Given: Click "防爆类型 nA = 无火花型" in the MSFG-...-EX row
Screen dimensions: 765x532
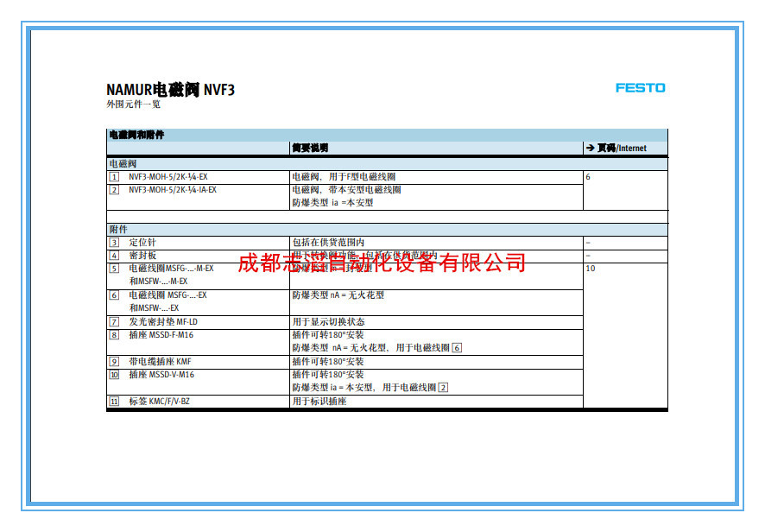Looking at the screenshot, I should pos(338,295).
